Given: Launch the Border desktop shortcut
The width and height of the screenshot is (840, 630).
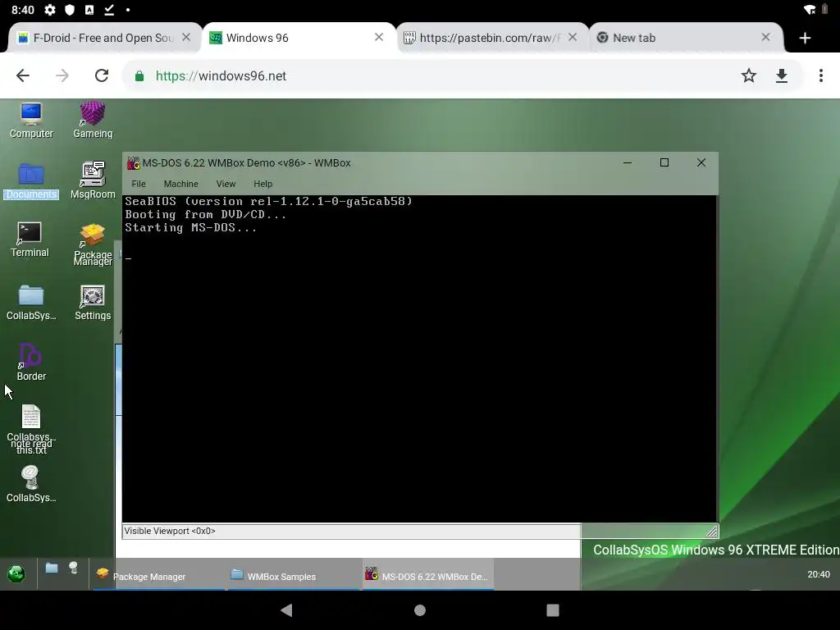Looking at the screenshot, I should click(31, 362).
